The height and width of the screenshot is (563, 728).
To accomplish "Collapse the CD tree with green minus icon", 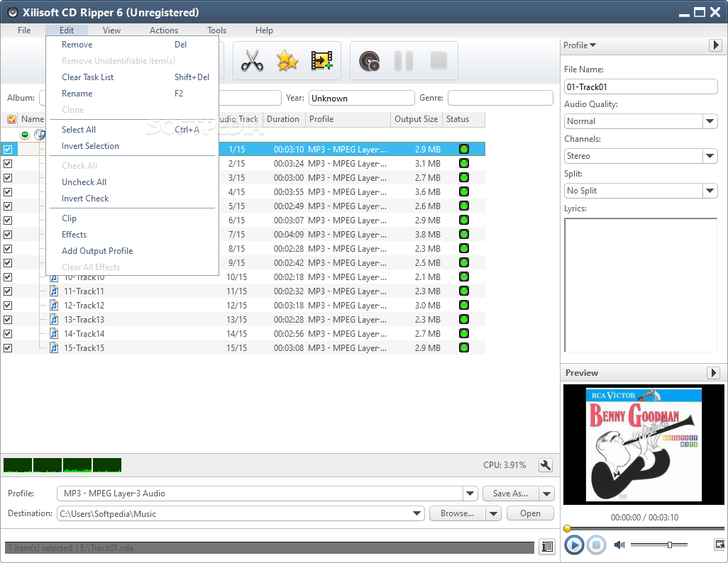I will point(25,135).
